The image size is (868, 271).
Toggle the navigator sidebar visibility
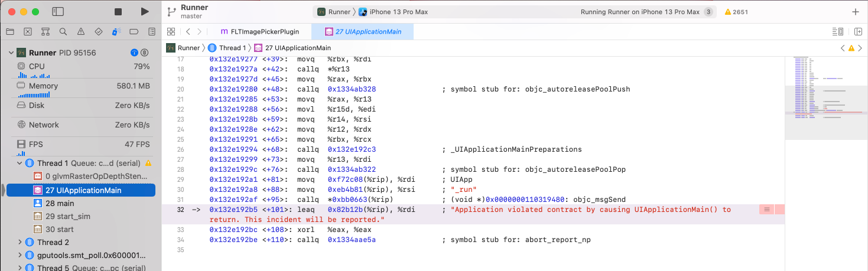pyautogui.click(x=58, y=12)
